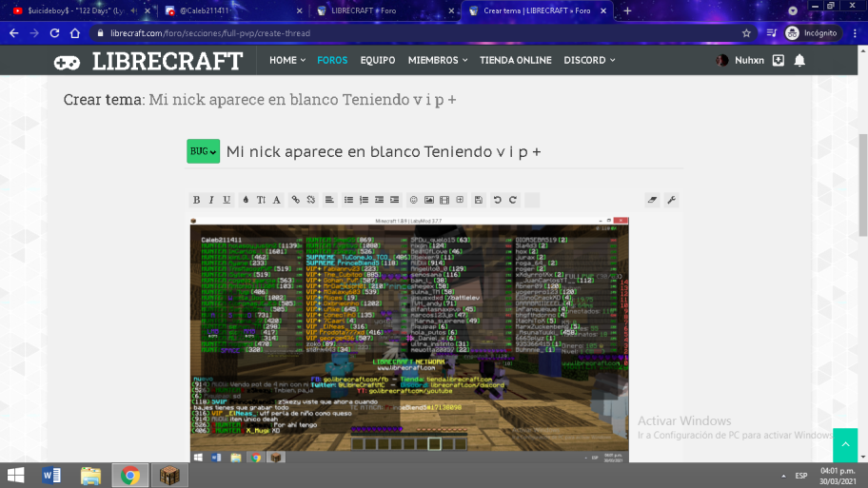Insert media with film icon
Screen dimensions: 868x488
coord(444,200)
